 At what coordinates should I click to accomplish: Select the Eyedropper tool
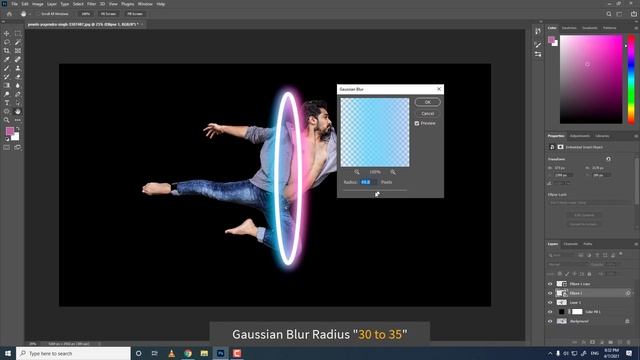pos(7,60)
